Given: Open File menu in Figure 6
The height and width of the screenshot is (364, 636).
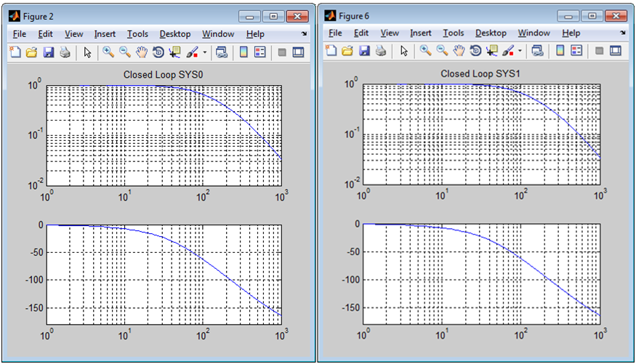Looking at the screenshot, I should tap(335, 33).
